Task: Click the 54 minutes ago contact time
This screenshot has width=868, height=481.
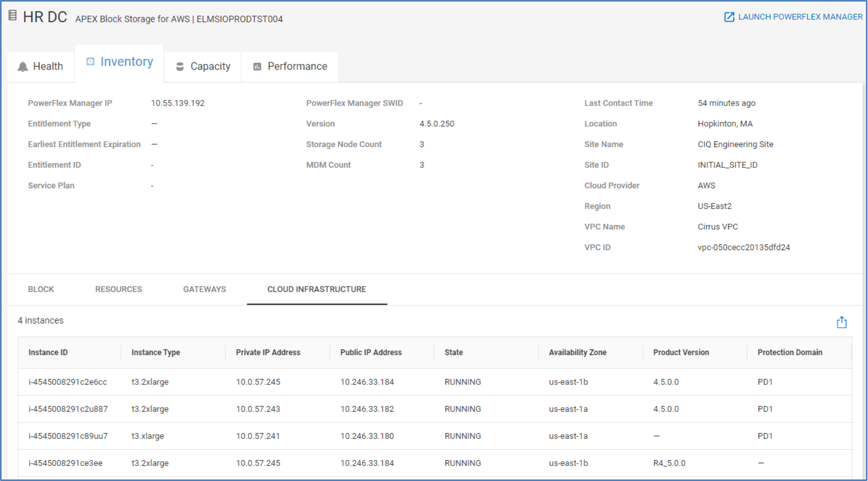Action: pos(727,103)
